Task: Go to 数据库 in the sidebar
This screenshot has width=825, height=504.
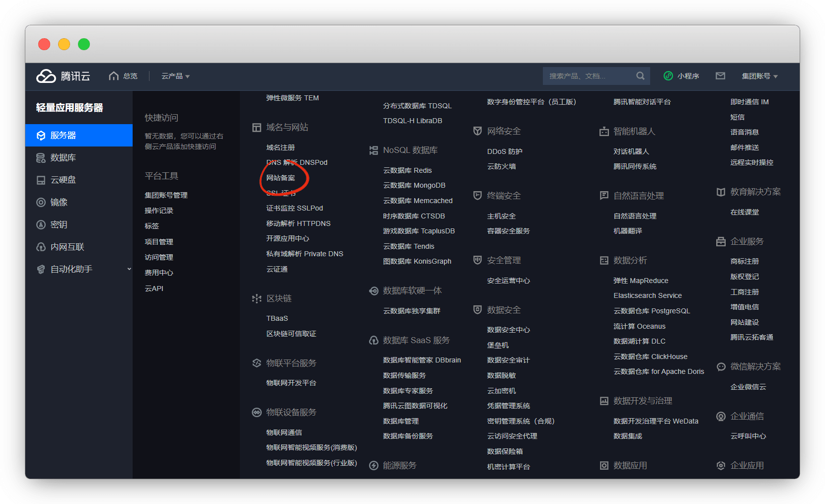Action: coord(63,158)
